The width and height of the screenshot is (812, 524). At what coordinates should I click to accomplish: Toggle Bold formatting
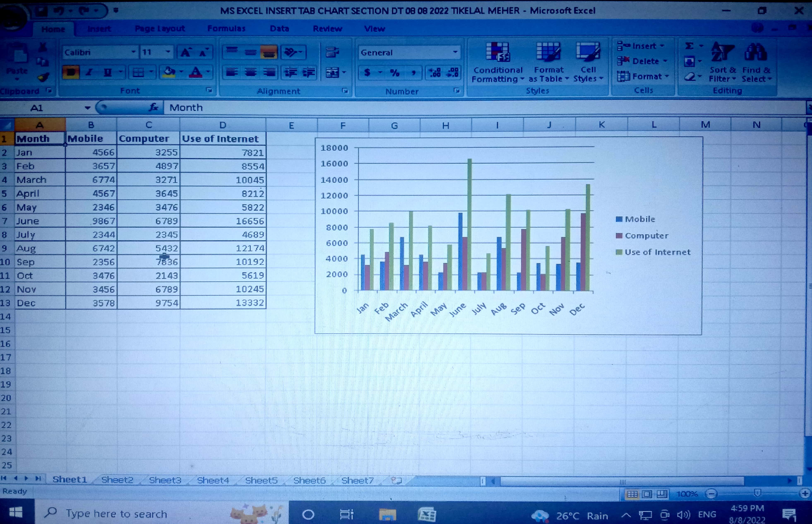coord(71,72)
